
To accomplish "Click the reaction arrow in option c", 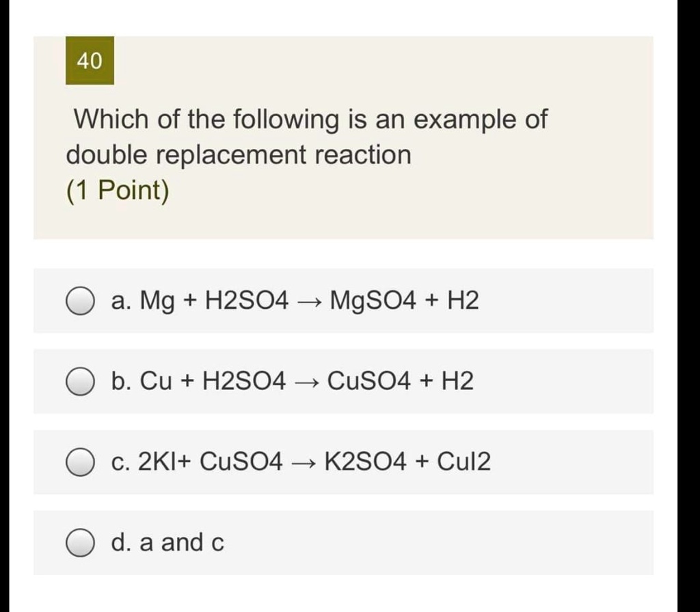I will [303, 463].
